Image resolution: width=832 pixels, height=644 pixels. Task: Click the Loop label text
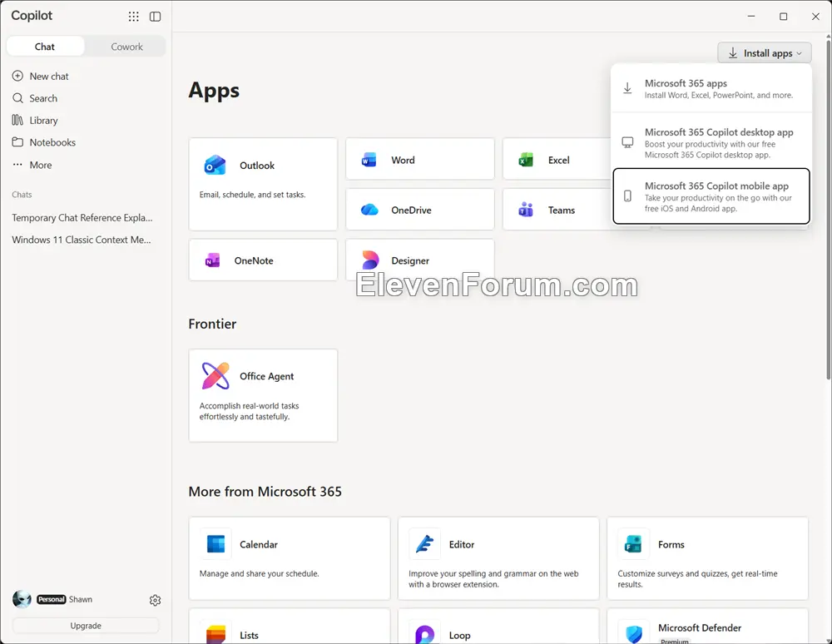459,635
